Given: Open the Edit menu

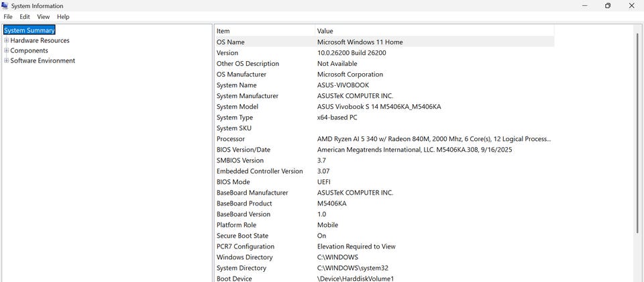Looking at the screenshot, I should 25,17.
